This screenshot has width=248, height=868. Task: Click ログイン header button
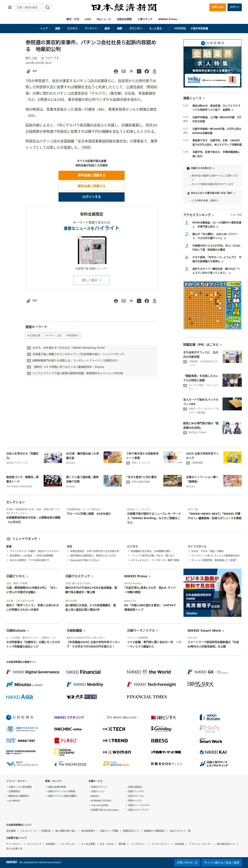click(x=234, y=7)
